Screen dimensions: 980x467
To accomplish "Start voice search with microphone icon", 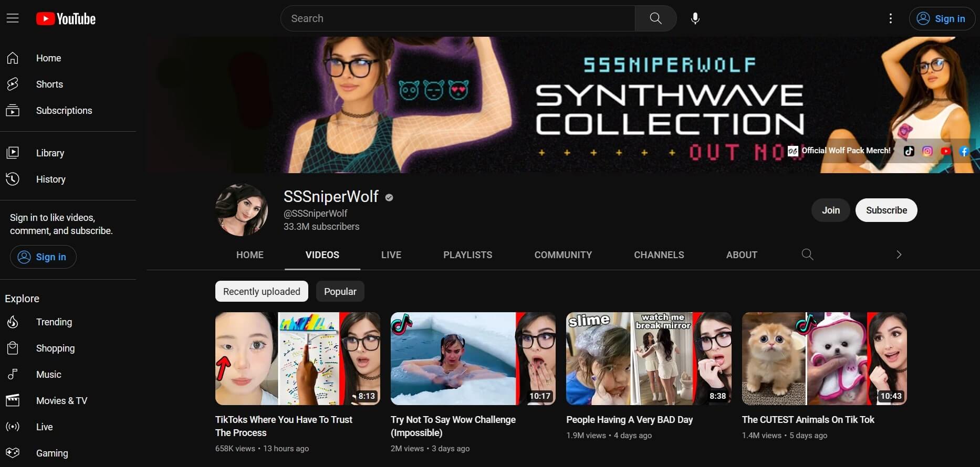I will pos(695,18).
